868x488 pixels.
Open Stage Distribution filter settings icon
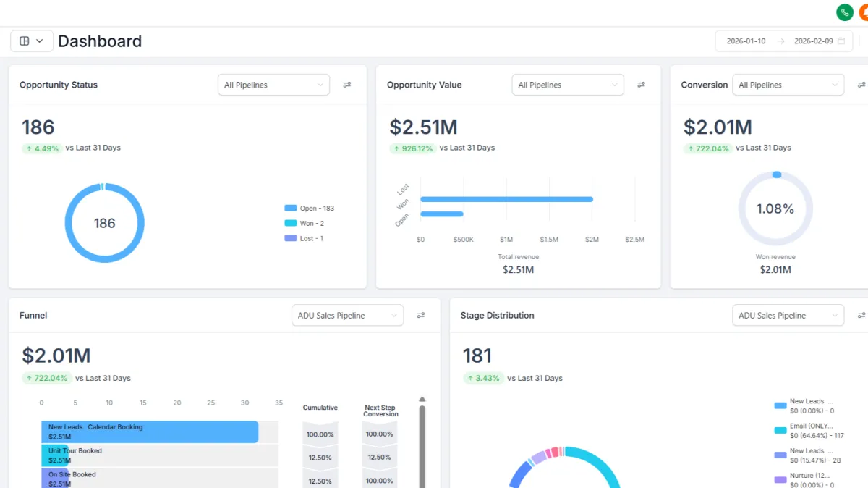(x=861, y=315)
